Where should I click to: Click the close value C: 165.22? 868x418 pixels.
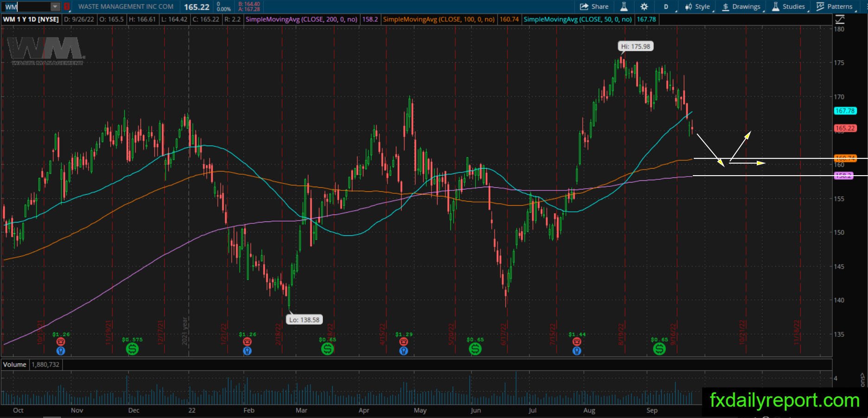(x=206, y=19)
